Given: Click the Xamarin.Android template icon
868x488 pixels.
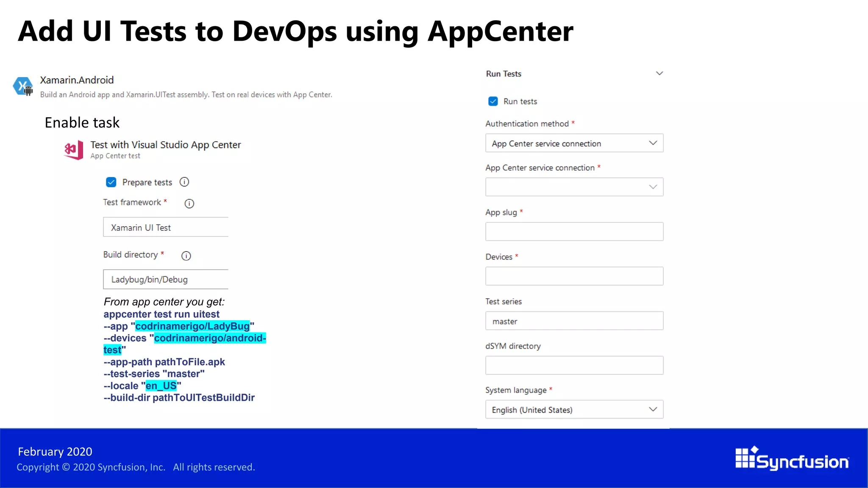Looking at the screenshot, I should pyautogui.click(x=23, y=86).
